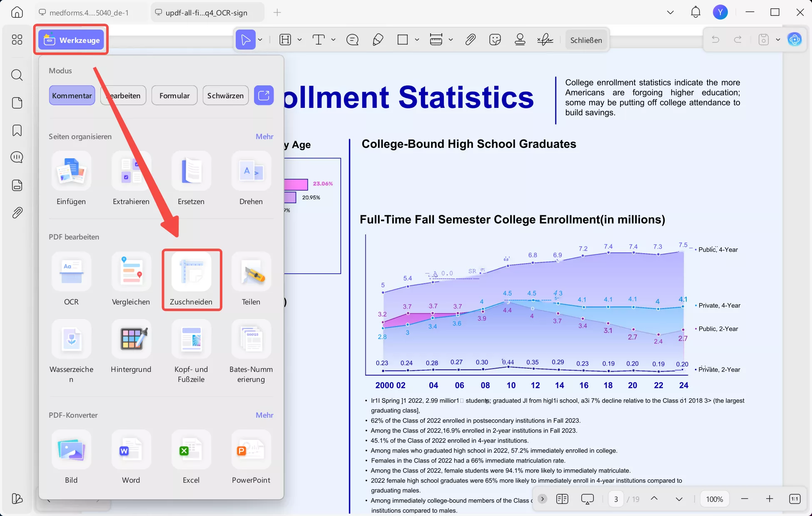Open the signature tool in toolbar
The image size is (812, 516).
545,40
